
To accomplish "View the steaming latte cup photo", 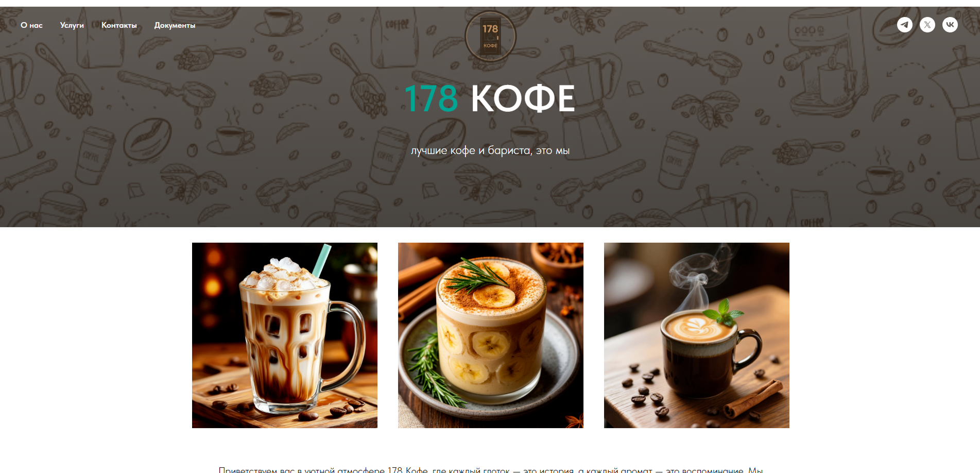I will 697,335.
